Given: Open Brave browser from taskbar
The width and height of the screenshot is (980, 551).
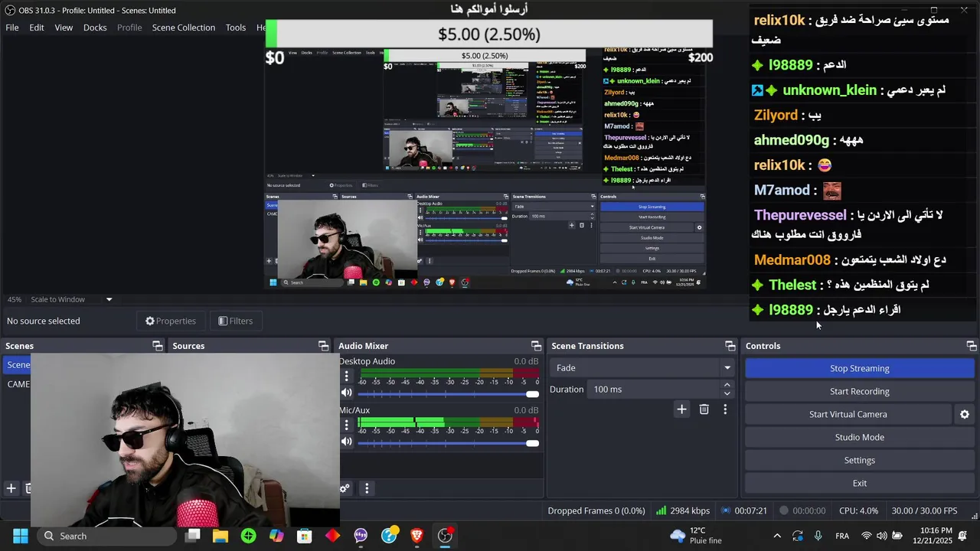Looking at the screenshot, I should [416, 536].
